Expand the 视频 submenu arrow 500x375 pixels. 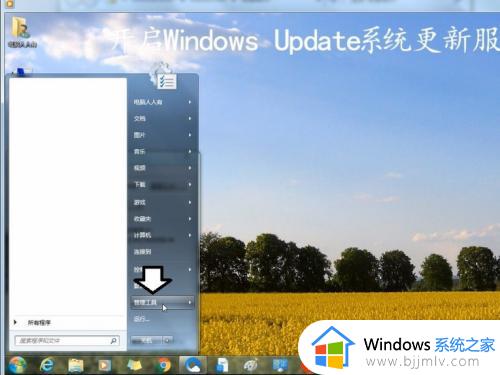[x=190, y=168]
